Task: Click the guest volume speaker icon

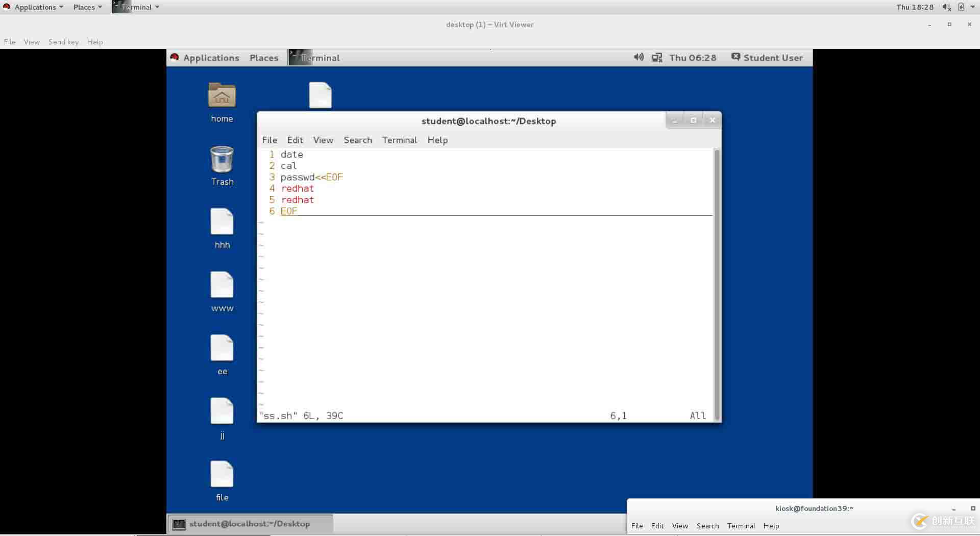Action: click(638, 58)
